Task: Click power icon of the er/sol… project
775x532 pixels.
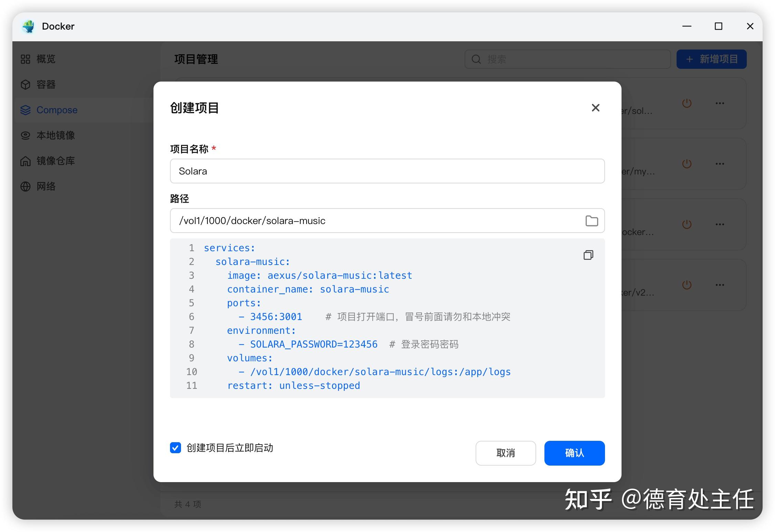Action: point(687,103)
